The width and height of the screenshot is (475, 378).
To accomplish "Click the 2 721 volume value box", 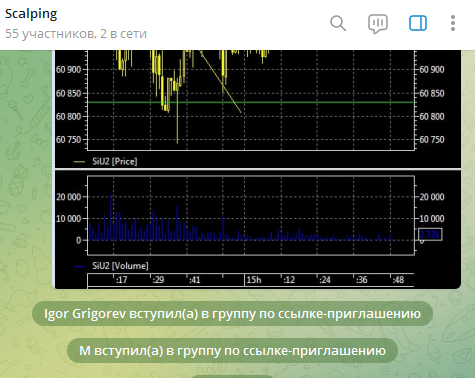I will [430, 234].
